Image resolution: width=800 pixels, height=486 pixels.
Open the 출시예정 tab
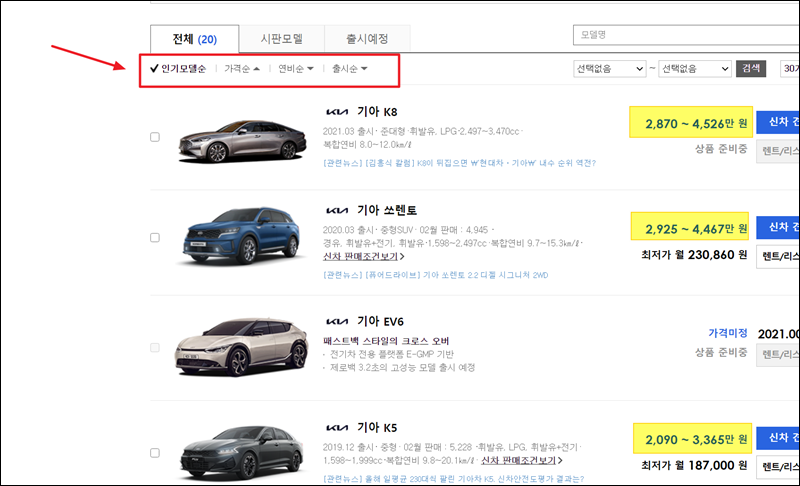pos(367,39)
